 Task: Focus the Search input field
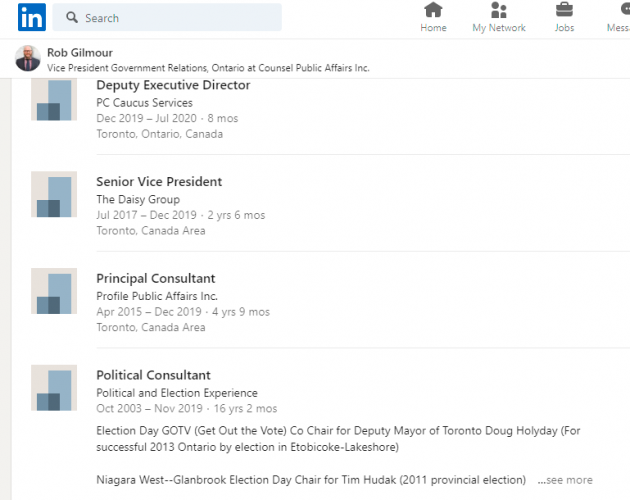pos(167,17)
